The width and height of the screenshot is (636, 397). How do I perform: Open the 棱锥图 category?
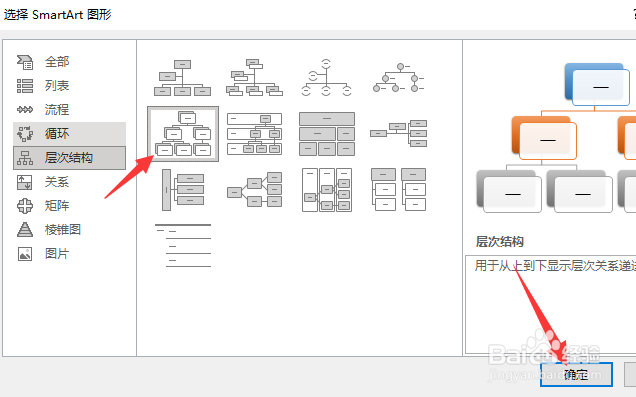pos(69,230)
